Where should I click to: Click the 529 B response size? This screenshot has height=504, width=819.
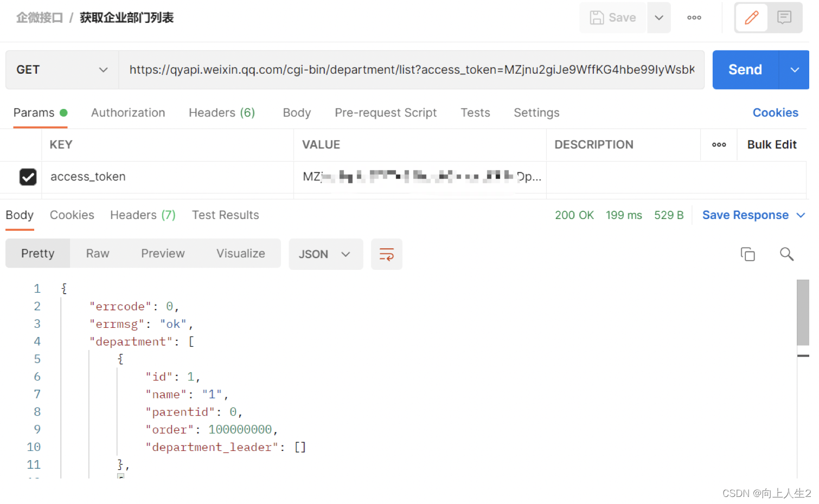click(x=669, y=215)
